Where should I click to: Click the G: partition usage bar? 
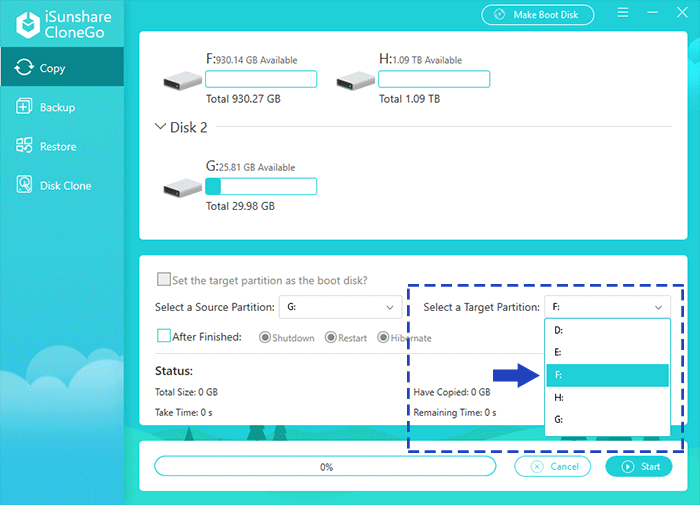coord(261,186)
